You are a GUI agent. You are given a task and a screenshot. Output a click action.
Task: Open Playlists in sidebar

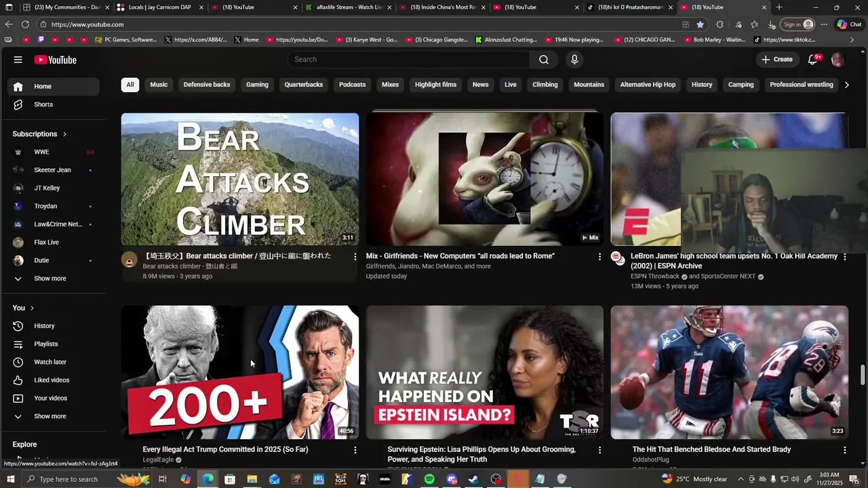pos(53,344)
